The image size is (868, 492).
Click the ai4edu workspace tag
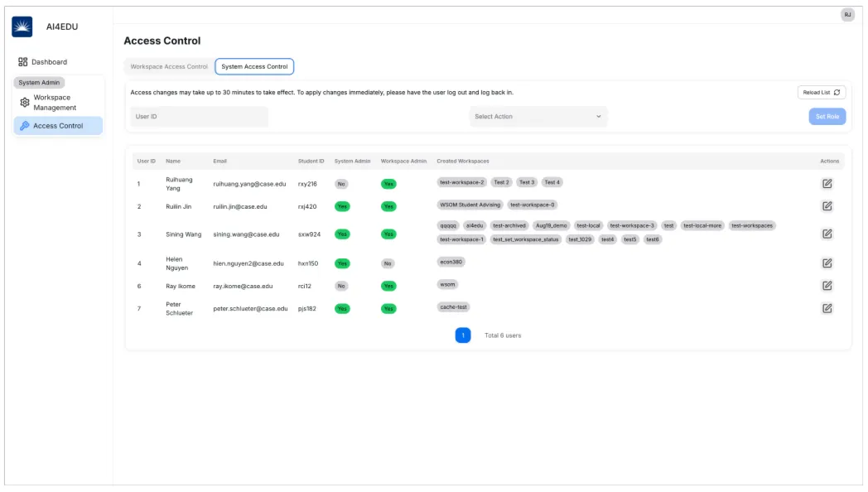coord(475,226)
